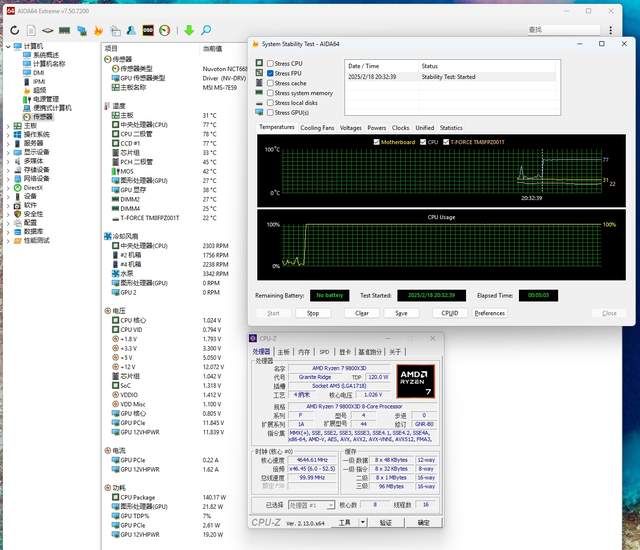Click the CPUID button

[450, 313]
